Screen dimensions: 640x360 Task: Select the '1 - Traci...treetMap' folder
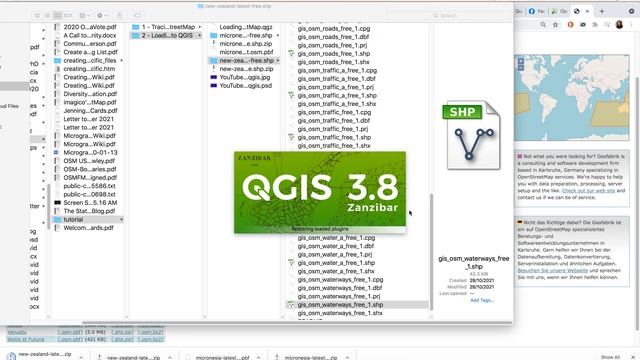coord(168,27)
